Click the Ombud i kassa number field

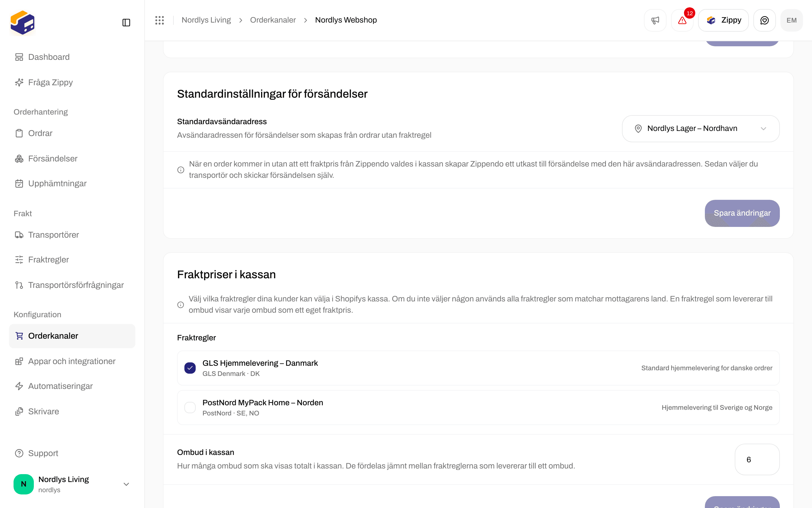tap(757, 460)
